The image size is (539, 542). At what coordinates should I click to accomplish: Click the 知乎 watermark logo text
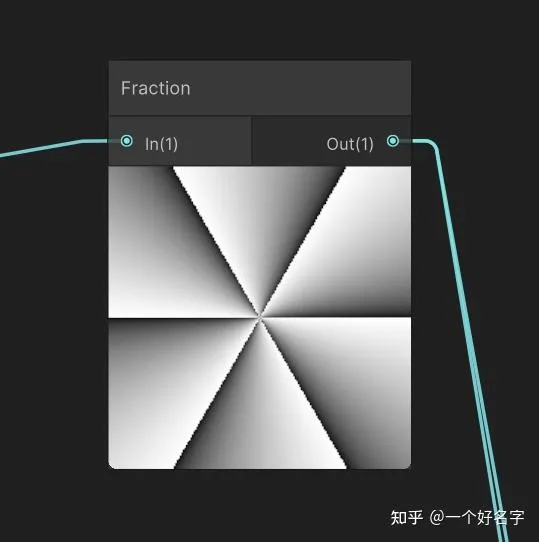point(407,517)
